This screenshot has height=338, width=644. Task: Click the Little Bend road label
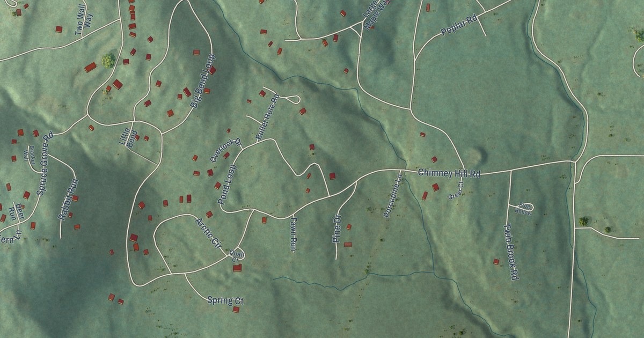click(x=129, y=137)
